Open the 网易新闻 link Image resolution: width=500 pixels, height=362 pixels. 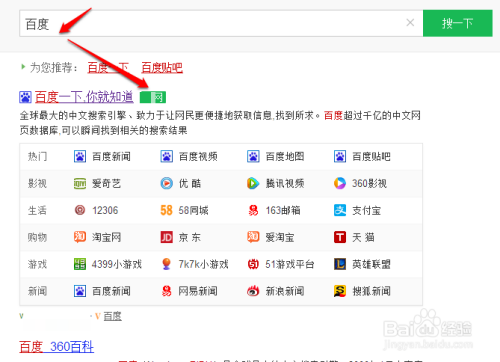tap(198, 291)
